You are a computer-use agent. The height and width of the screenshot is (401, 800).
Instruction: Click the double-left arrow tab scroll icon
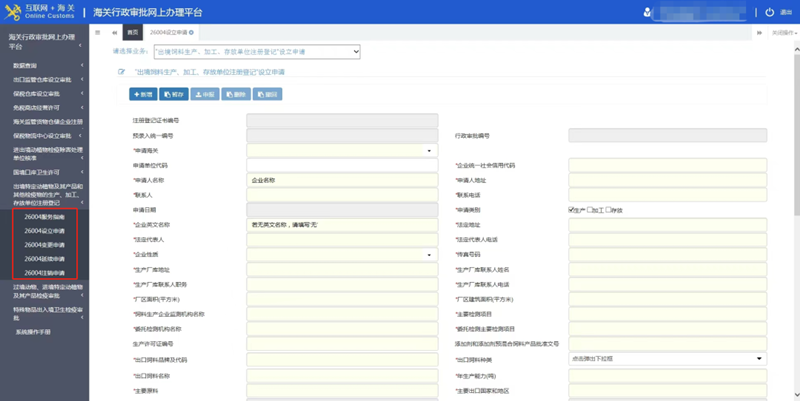click(114, 33)
